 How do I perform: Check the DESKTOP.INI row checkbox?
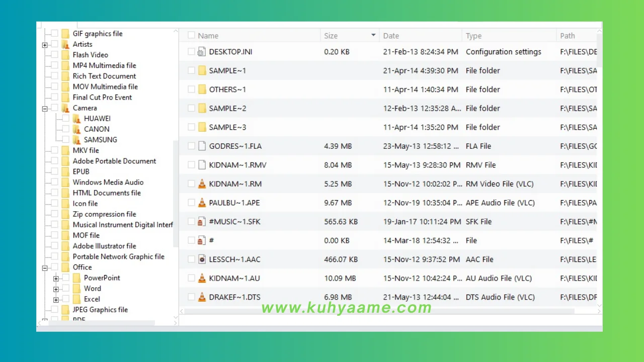pos(191,52)
